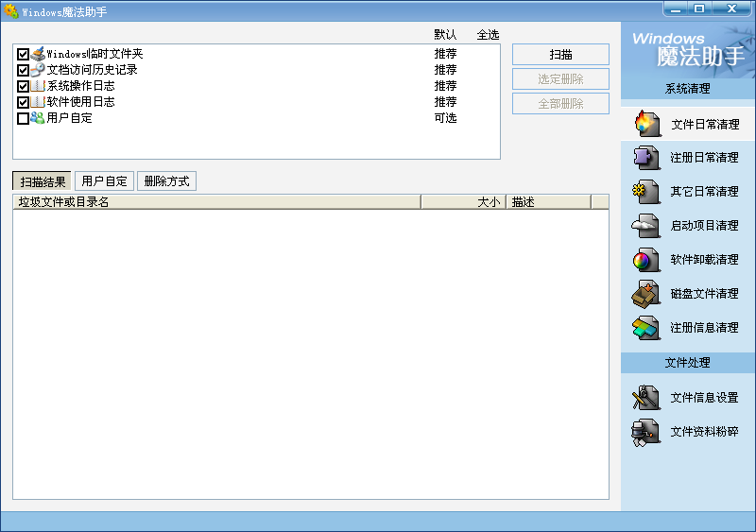Open 文件日常清理 flame icon

coord(646,124)
